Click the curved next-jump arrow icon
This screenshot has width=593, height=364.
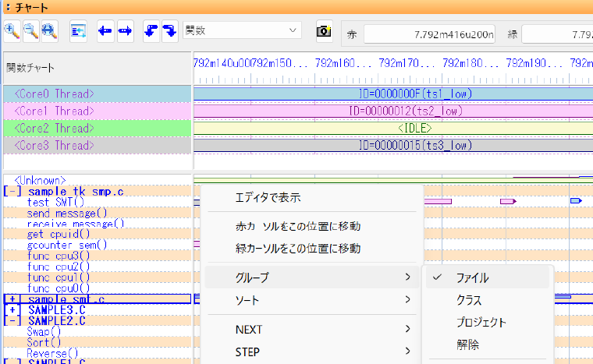(170, 31)
